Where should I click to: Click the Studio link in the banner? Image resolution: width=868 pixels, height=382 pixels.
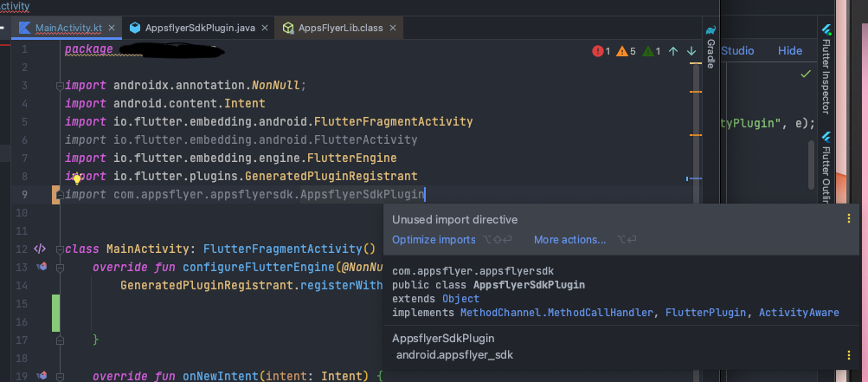tap(737, 50)
